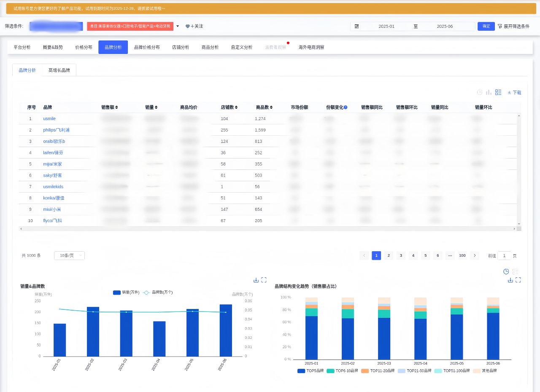
Task: Switch brand structure chart to pie view
Action: pos(506,271)
